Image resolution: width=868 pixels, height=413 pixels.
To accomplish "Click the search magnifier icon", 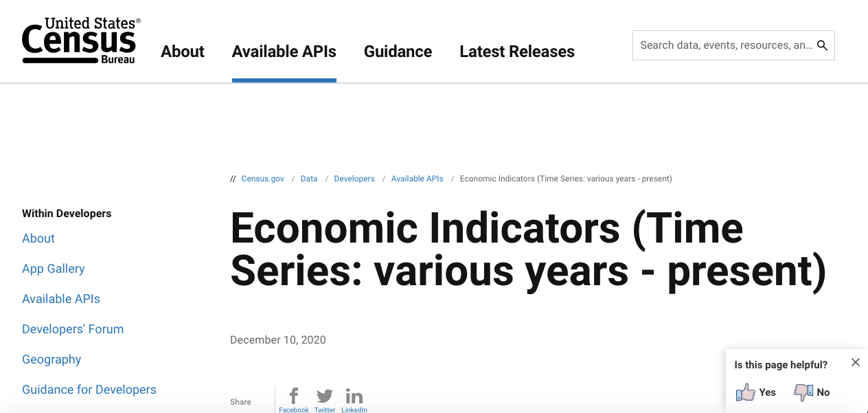I will [x=822, y=45].
